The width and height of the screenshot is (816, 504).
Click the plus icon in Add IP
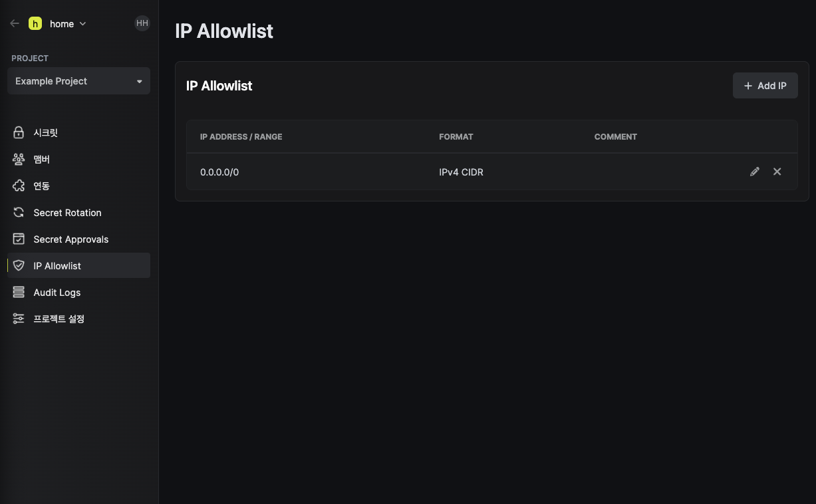[748, 86]
